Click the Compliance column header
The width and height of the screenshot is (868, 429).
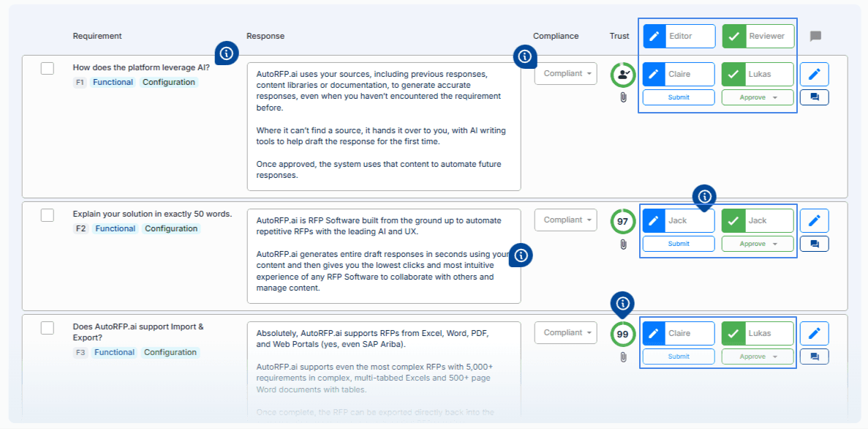pyautogui.click(x=556, y=36)
